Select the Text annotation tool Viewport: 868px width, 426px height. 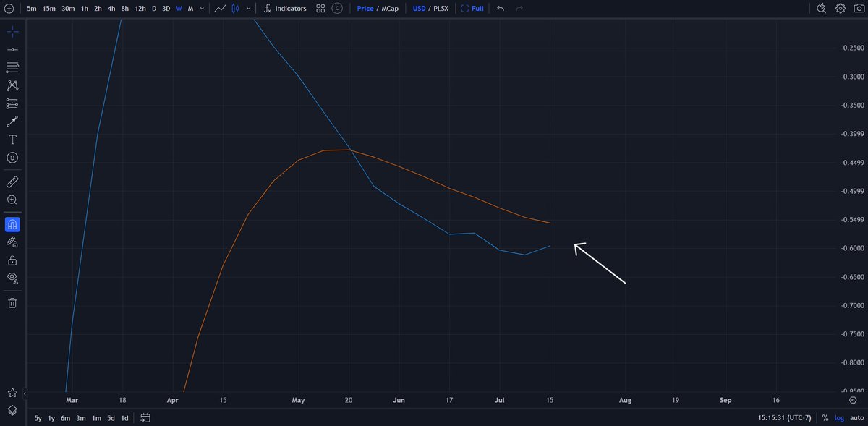coord(12,139)
